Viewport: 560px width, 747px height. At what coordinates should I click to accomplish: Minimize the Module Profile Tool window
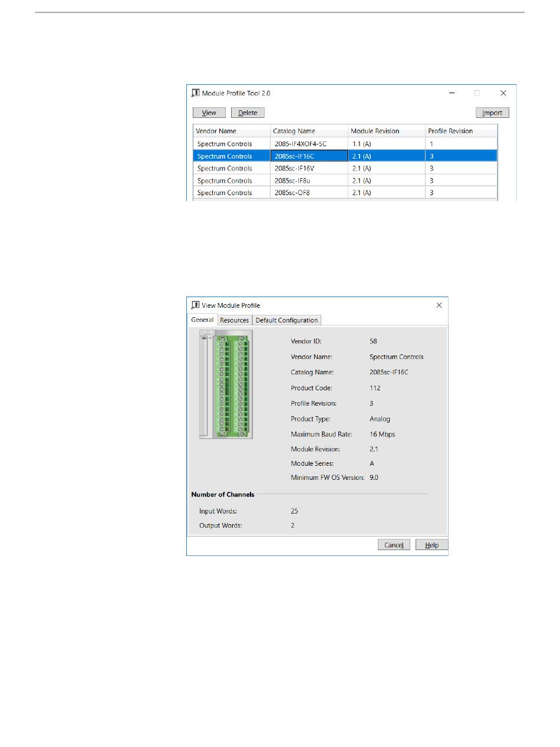(451, 93)
